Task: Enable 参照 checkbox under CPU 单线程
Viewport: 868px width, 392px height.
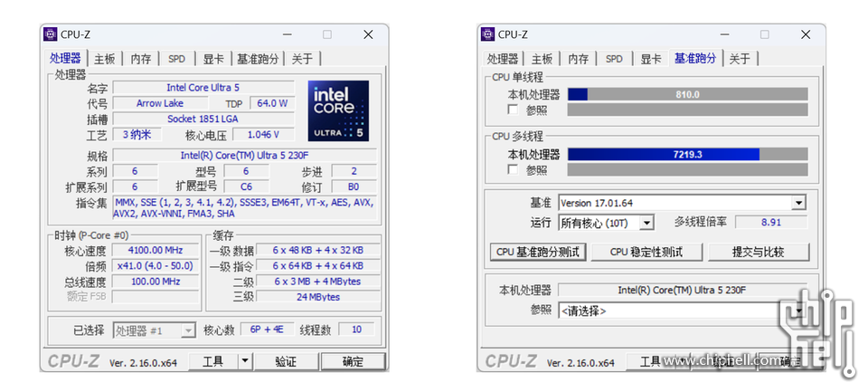Action: point(514,110)
